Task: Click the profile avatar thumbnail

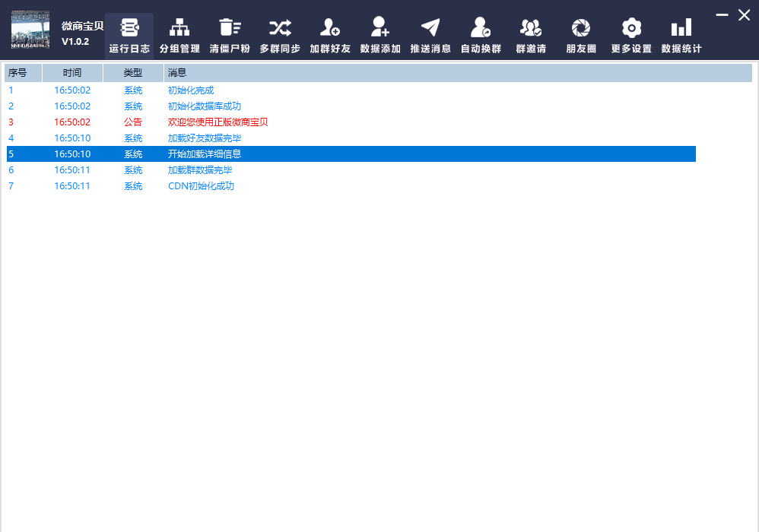Action: click(x=30, y=30)
